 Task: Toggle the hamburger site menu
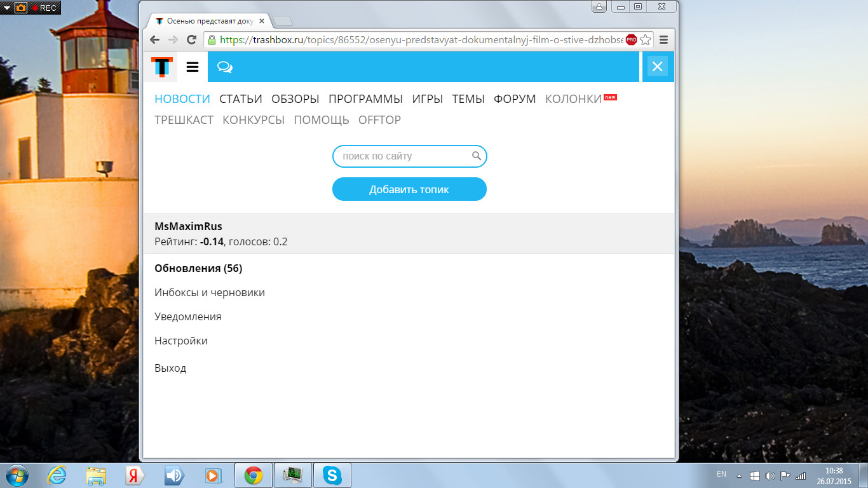point(192,67)
